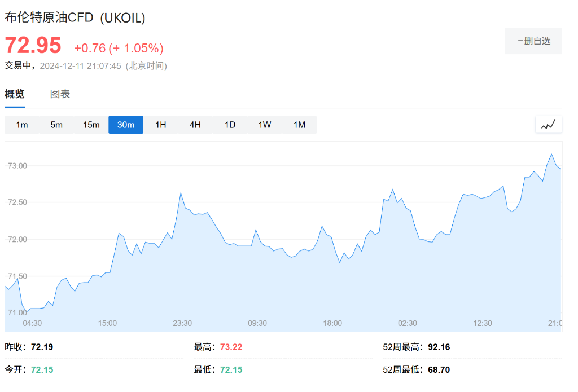This screenshot has width=578, height=392.
Task: Switch to the 图表 tab
Action: coord(59,94)
